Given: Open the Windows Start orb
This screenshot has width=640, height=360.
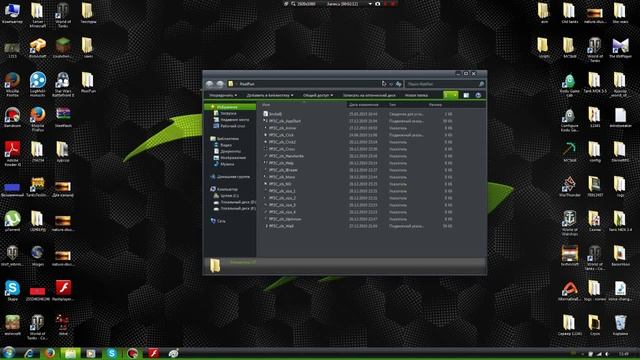Looking at the screenshot, I should 9,353.
